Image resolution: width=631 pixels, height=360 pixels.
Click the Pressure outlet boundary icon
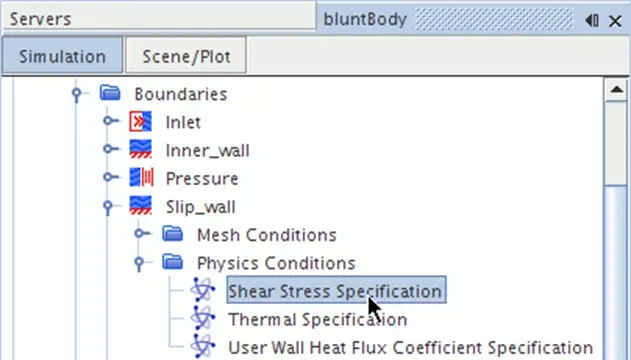click(141, 177)
